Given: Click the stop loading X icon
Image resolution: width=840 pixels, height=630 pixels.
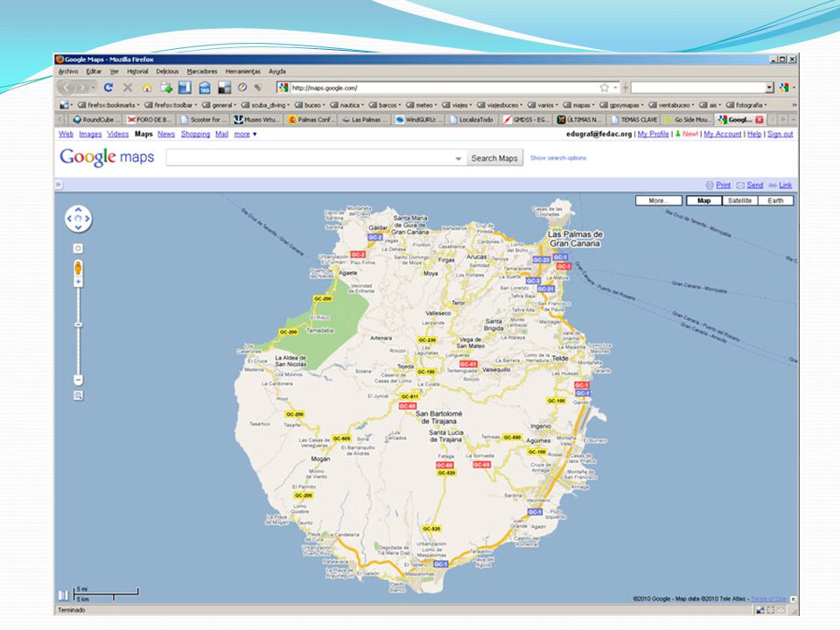Looking at the screenshot, I should pos(128,87).
